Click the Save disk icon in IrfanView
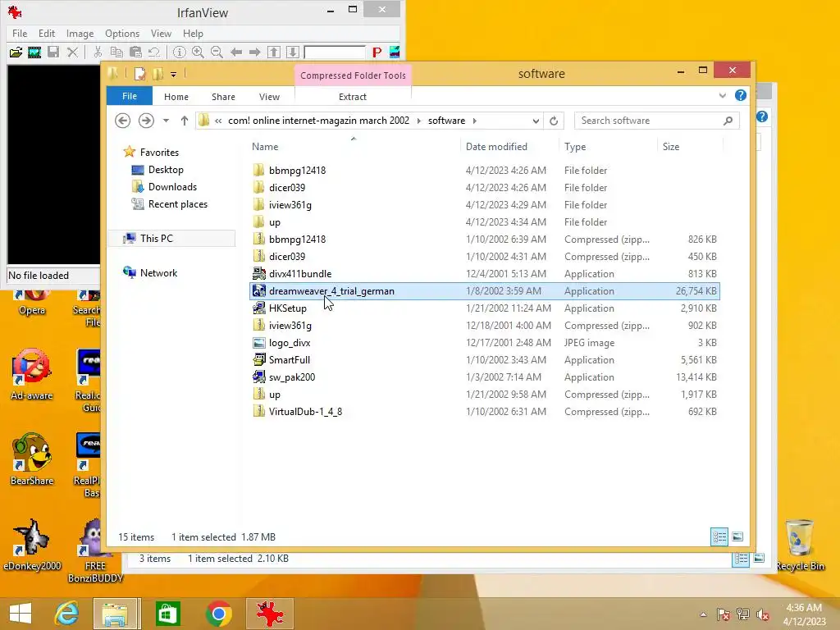840x630 pixels. point(53,52)
